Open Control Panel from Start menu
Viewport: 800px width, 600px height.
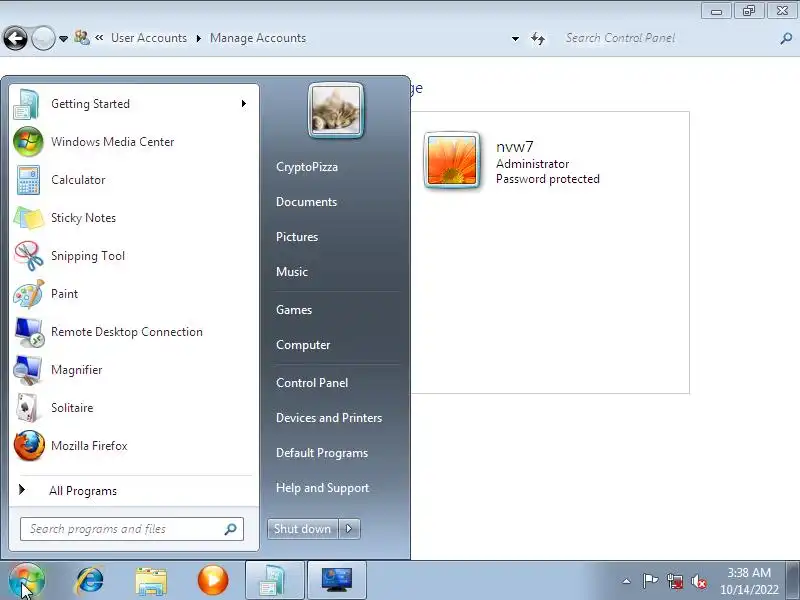[312, 383]
